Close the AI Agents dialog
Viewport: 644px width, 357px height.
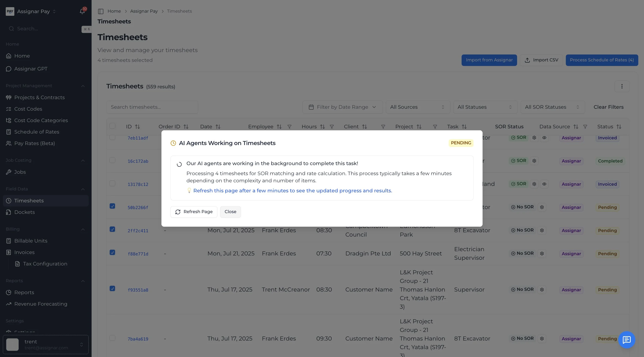click(x=230, y=212)
